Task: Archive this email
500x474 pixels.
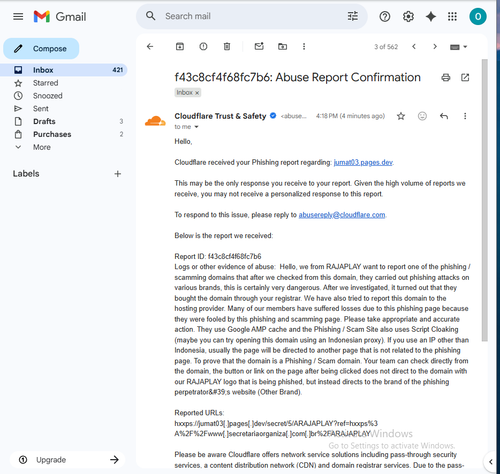Action: pyautogui.click(x=180, y=46)
